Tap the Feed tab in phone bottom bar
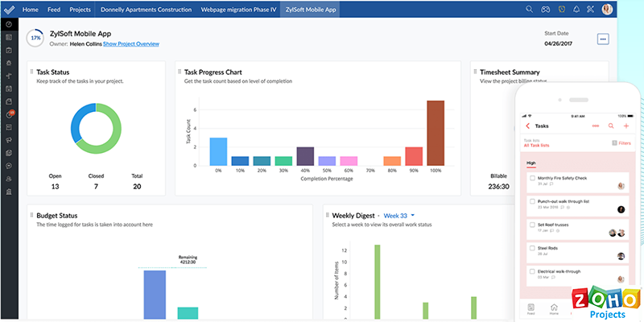Viewport: 644px width, 322px height. pyautogui.click(x=531, y=309)
